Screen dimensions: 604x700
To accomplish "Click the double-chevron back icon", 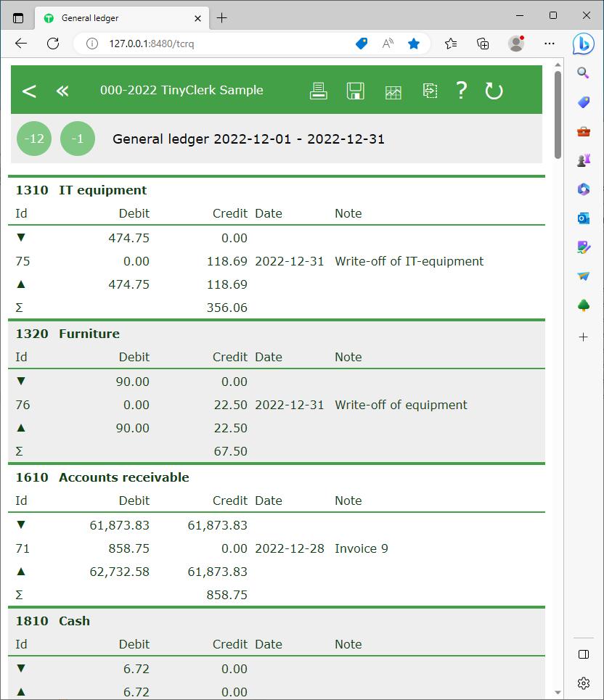I will tap(62, 91).
